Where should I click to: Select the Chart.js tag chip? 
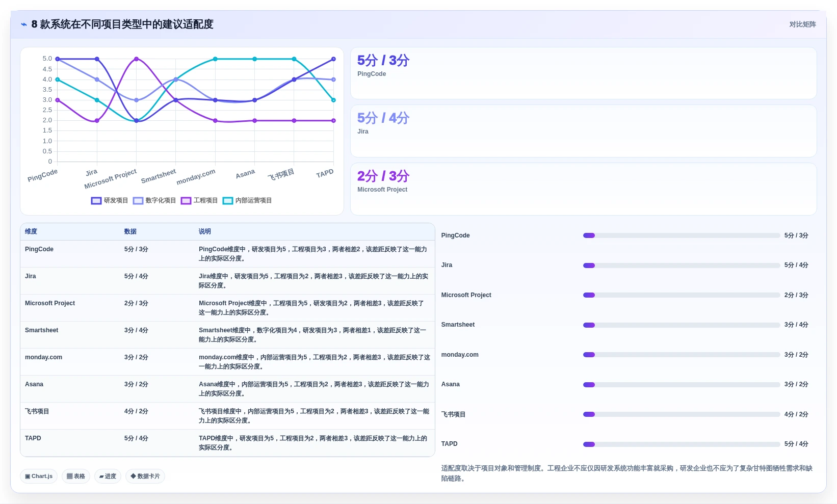39,476
